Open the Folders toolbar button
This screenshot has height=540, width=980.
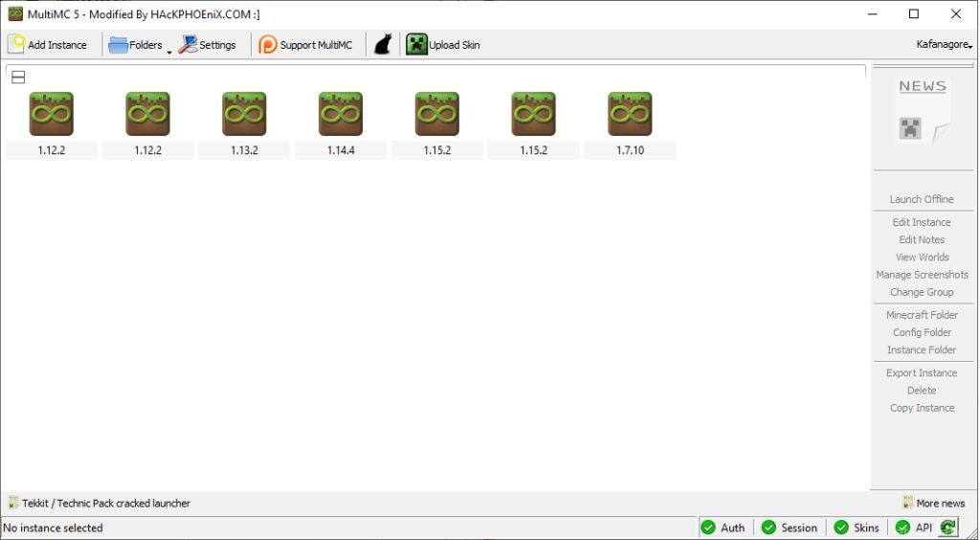(x=136, y=45)
